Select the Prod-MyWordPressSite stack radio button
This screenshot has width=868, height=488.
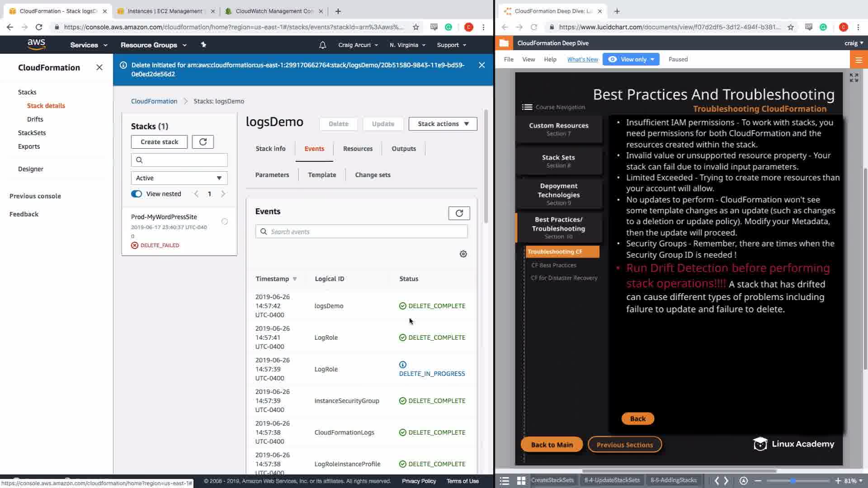pyautogui.click(x=225, y=221)
